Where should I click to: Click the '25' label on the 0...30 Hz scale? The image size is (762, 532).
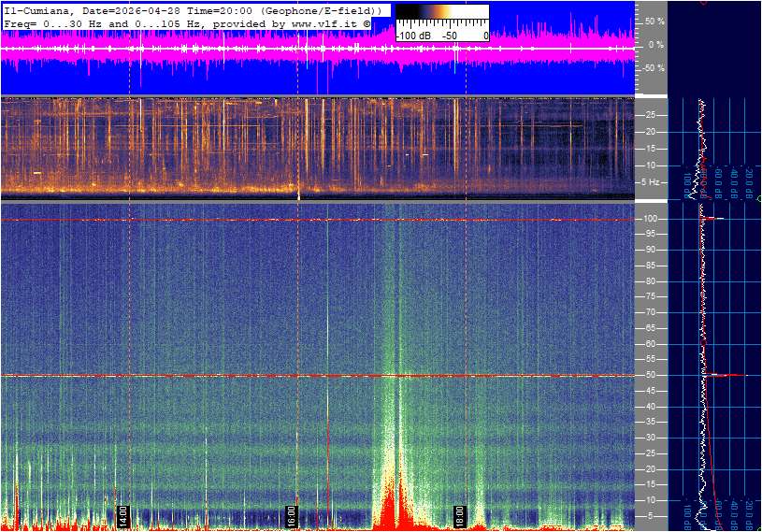tap(651, 115)
